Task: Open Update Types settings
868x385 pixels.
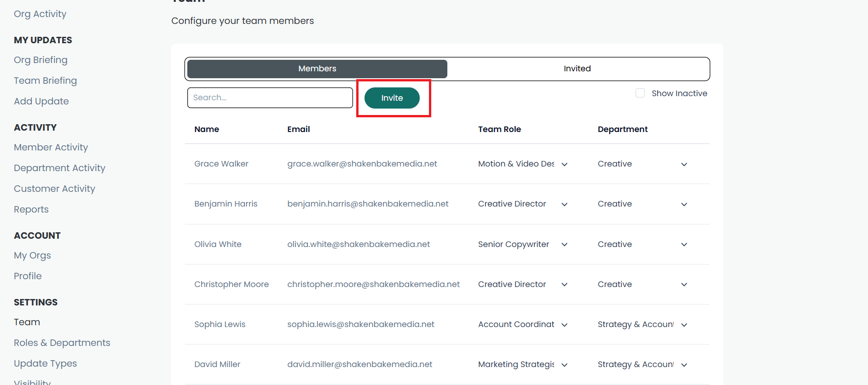Action: pyautogui.click(x=45, y=363)
